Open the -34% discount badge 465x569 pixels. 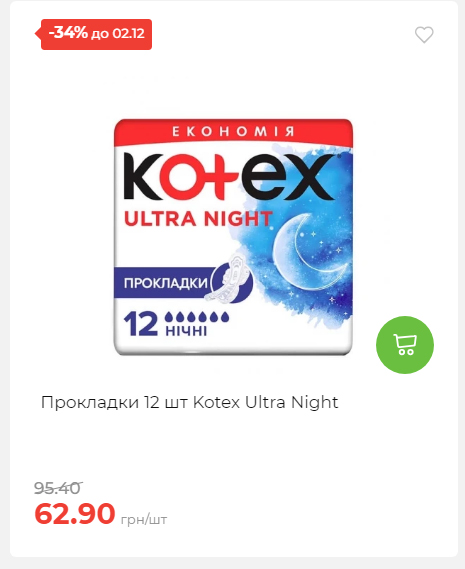point(96,34)
